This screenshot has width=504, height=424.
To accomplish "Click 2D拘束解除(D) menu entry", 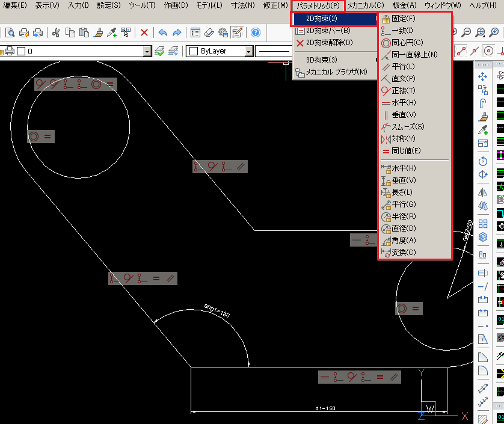I will point(328,43).
